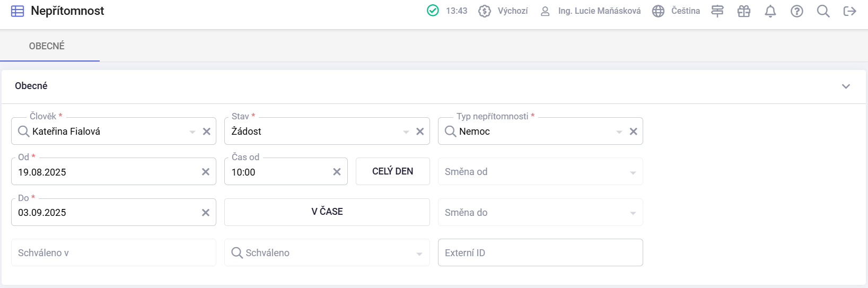Open the gift box icon
Viewport: 868px width, 288px height.
pyautogui.click(x=744, y=11)
